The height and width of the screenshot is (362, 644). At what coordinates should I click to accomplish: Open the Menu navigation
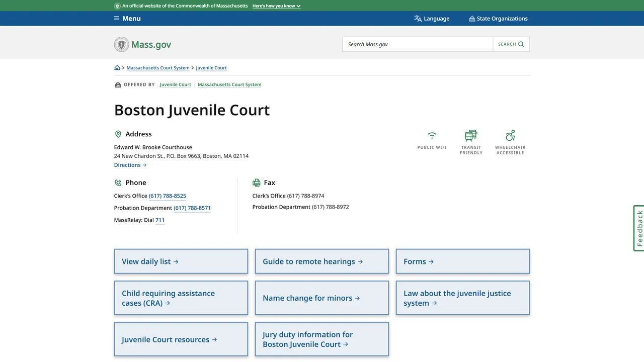pyautogui.click(x=127, y=19)
